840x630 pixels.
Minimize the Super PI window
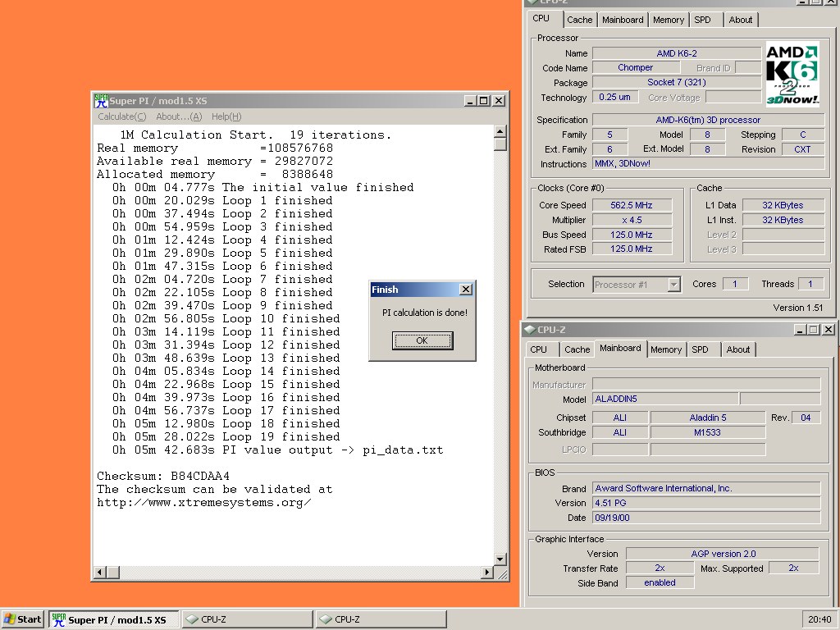470,100
